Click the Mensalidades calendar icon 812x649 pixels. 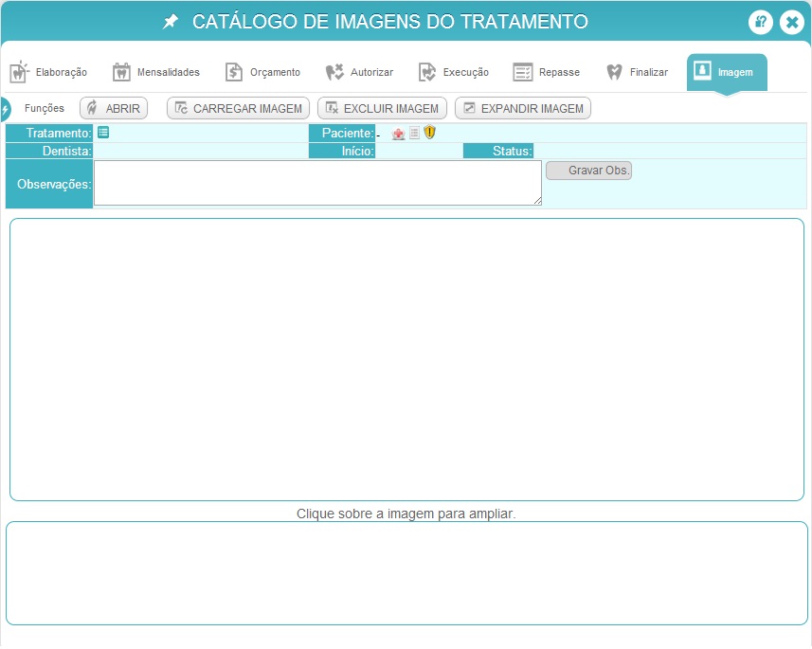[121, 72]
